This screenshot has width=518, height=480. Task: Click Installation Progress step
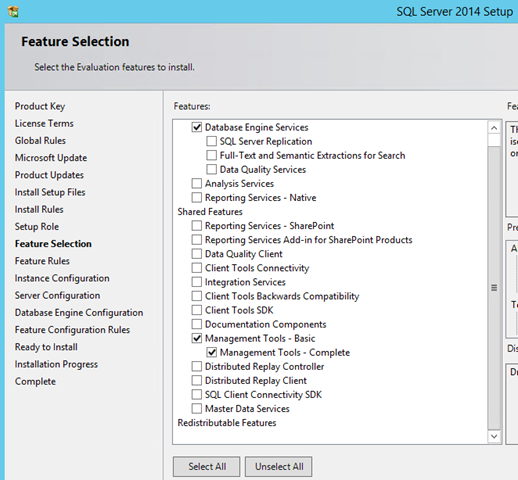point(56,364)
